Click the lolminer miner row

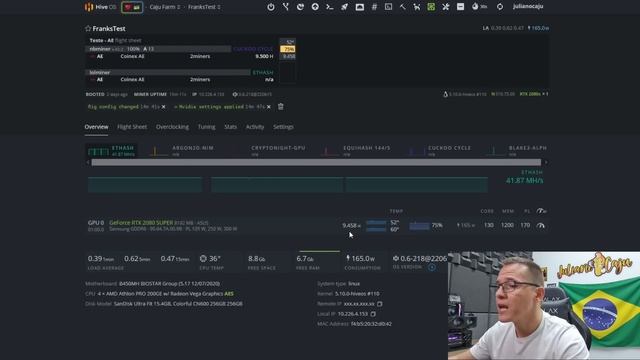(x=180, y=72)
